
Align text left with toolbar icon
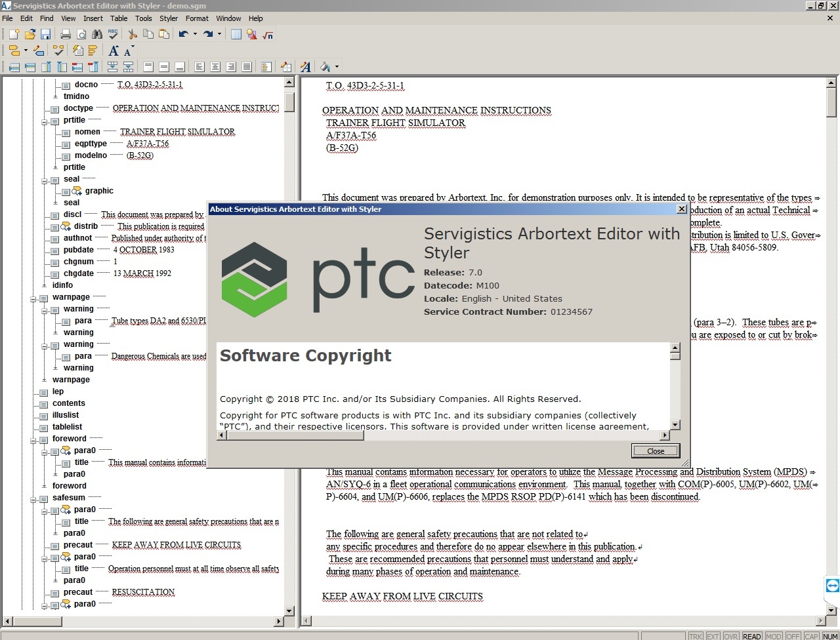click(199, 67)
